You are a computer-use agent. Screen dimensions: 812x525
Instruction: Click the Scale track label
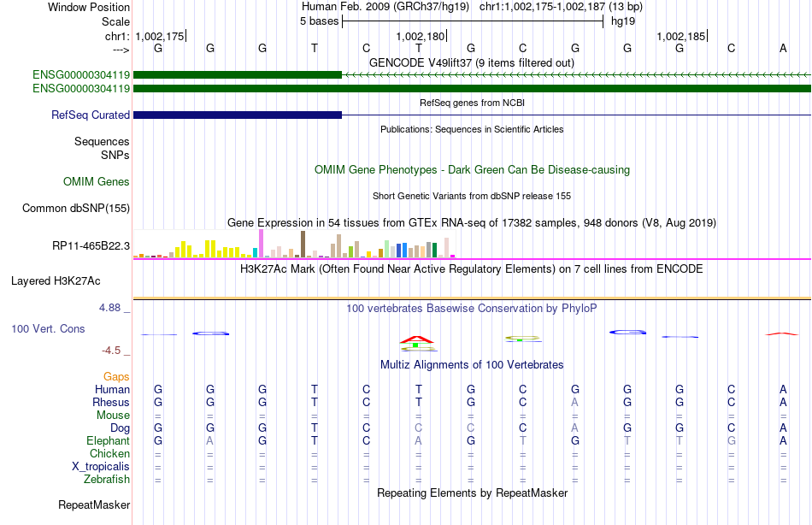[115, 21]
